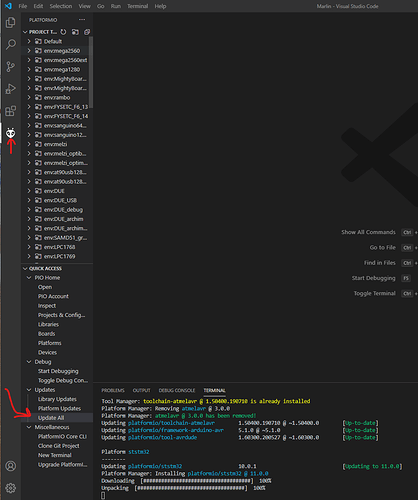Open the View menu
This screenshot has width=418, height=500.
point(85,6)
